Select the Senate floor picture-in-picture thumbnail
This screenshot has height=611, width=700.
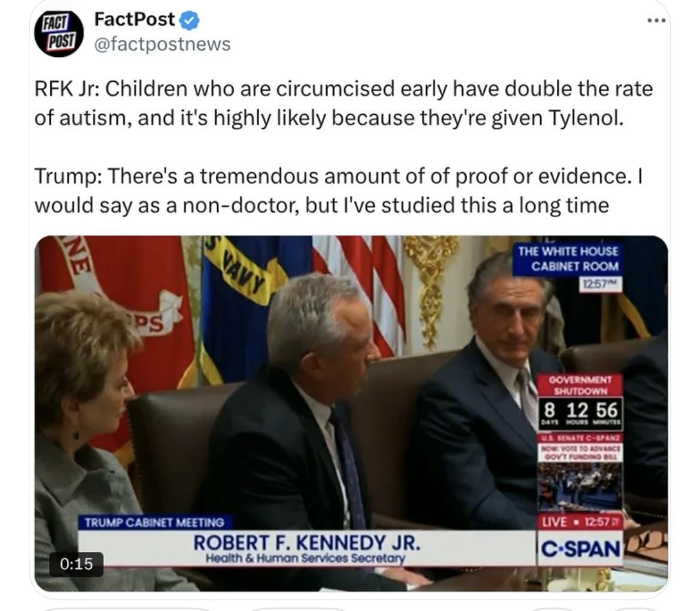(x=580, y=486)
